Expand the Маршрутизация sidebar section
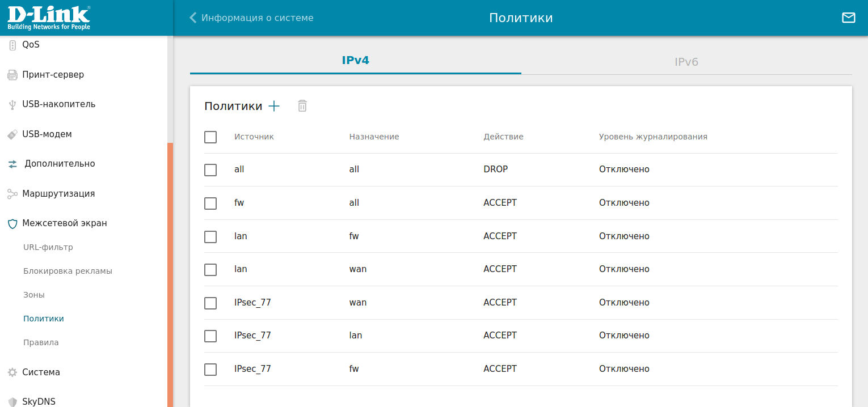The width and height of the screenshot is (868, 407). coord(58,194)
